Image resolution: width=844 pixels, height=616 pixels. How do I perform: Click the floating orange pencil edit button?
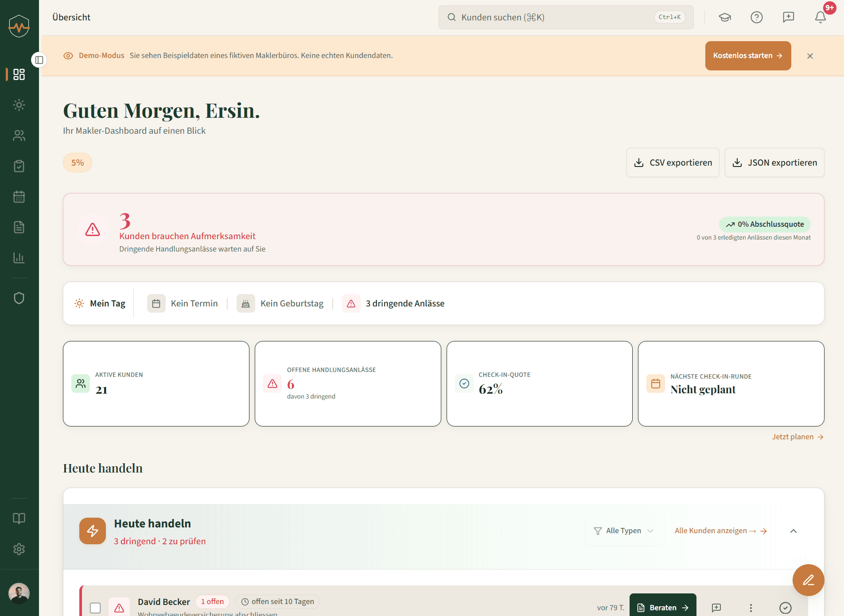(809, 580)
